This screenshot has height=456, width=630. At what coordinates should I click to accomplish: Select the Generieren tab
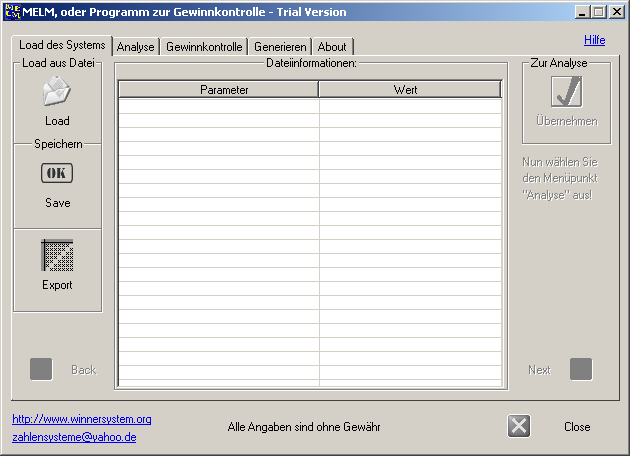(280, 47)
